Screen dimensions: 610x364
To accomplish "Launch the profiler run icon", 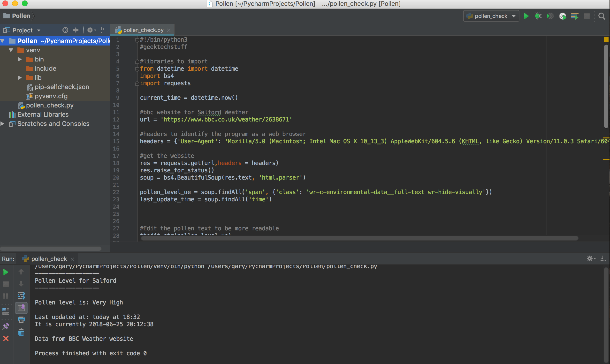I will [562, 16].
